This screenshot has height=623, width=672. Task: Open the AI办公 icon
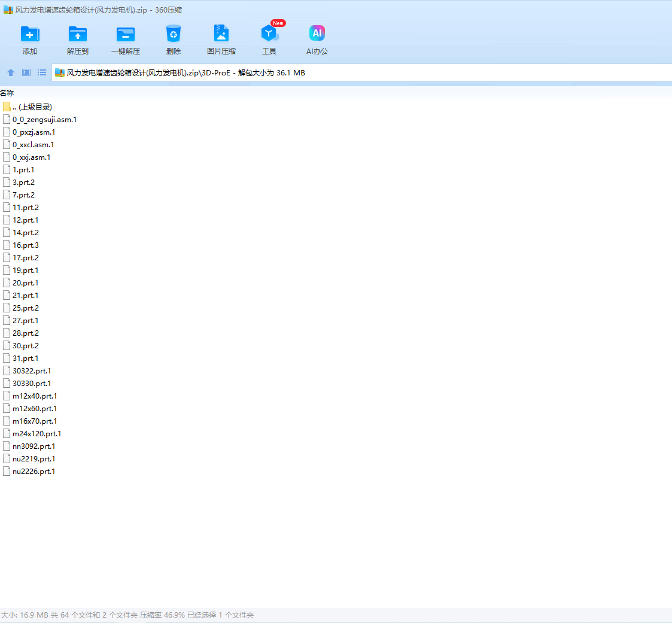pyautogui.click(x=317, y=34)
